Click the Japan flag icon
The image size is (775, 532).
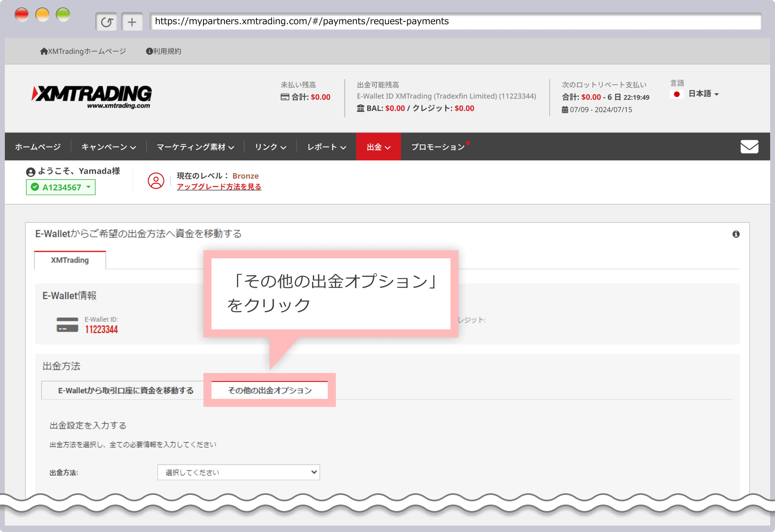pyautogui.click(x=677, y=94)
